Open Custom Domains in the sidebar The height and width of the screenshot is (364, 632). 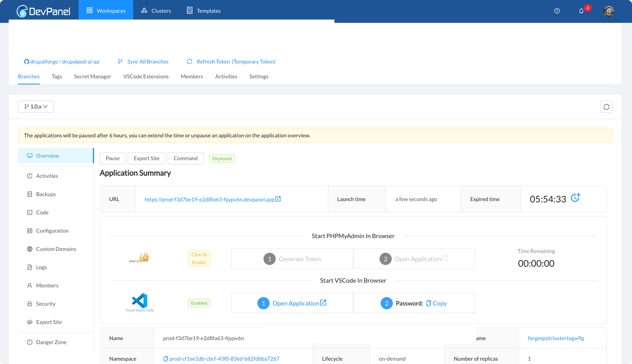56,249
